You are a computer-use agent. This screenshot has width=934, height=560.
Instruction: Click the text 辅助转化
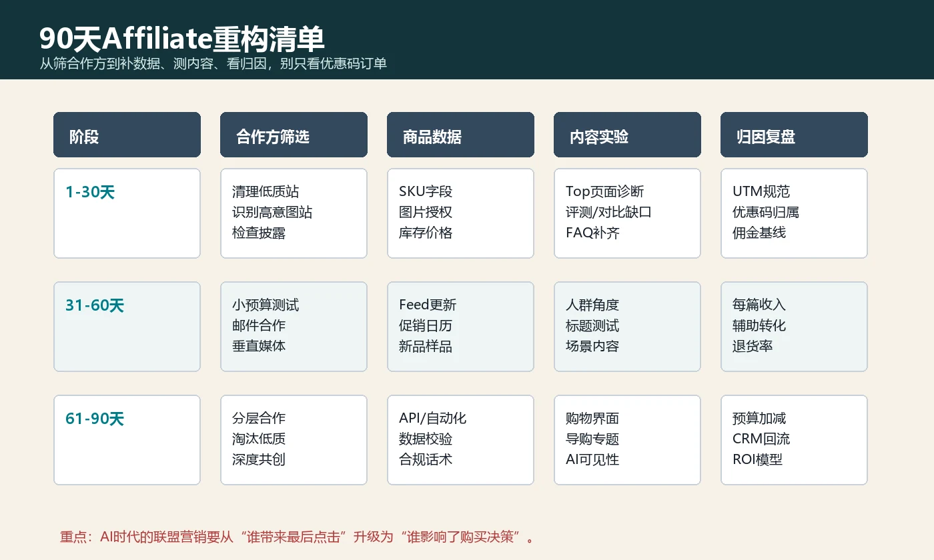tap(759, 325)
